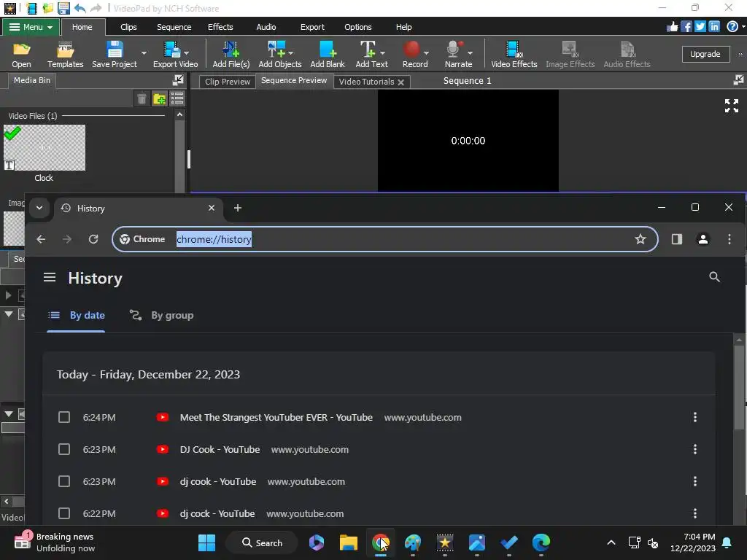Expand the Save Project dropdown arrow
This screenshot has width=747, height=560.
pos(144,53)
